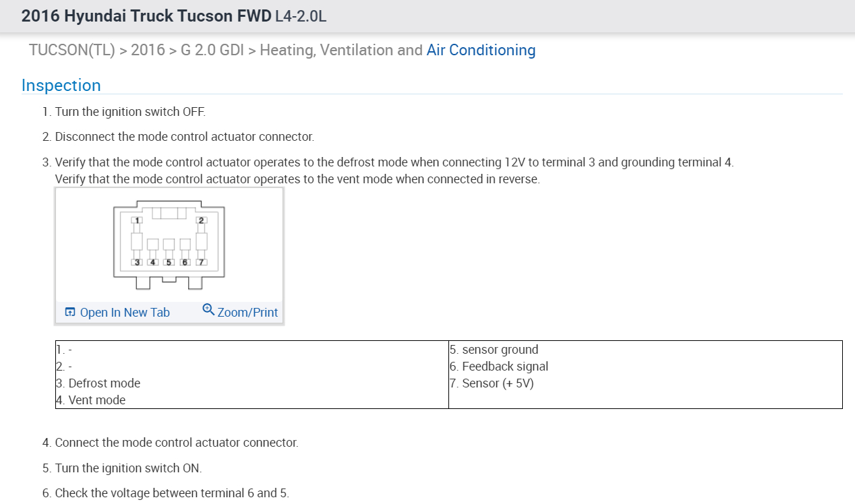Click the Inspection section heading
The height and width of the screenshot is (504, 855).
61,86
